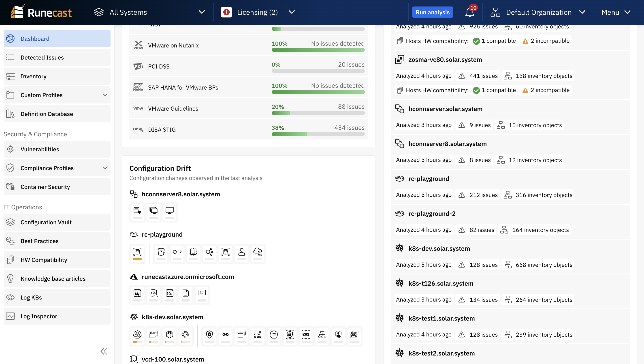Click the link icon in k8s-dev drift row
Viewport: 644px width, 364px height.
click(225, 334)
